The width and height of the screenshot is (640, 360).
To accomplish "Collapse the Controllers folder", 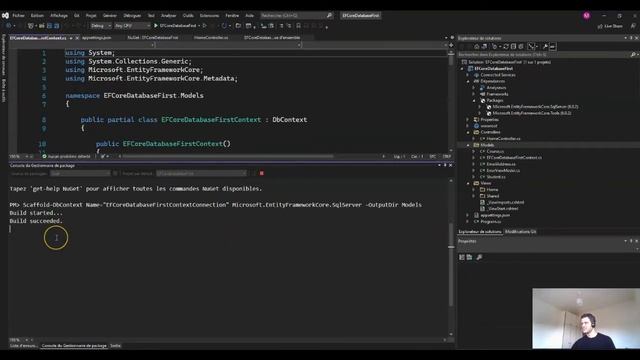I will pos(468,132).
